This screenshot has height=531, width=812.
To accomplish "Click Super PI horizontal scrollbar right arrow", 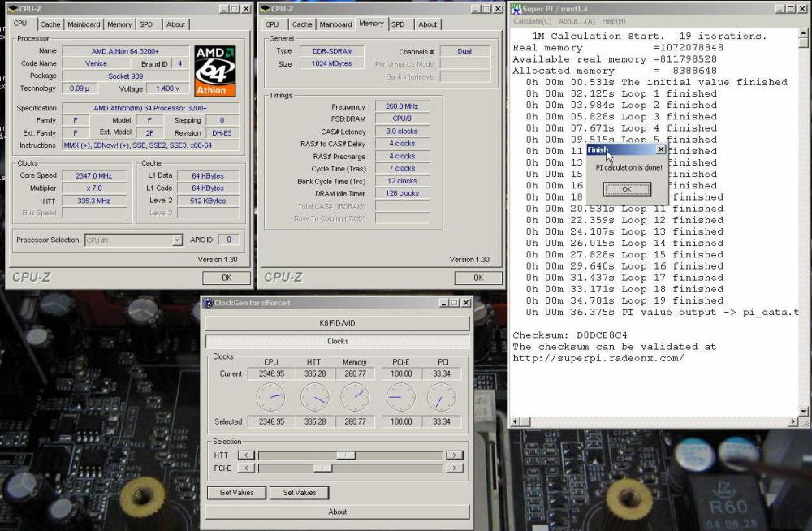I will click(x=793, y=421).
